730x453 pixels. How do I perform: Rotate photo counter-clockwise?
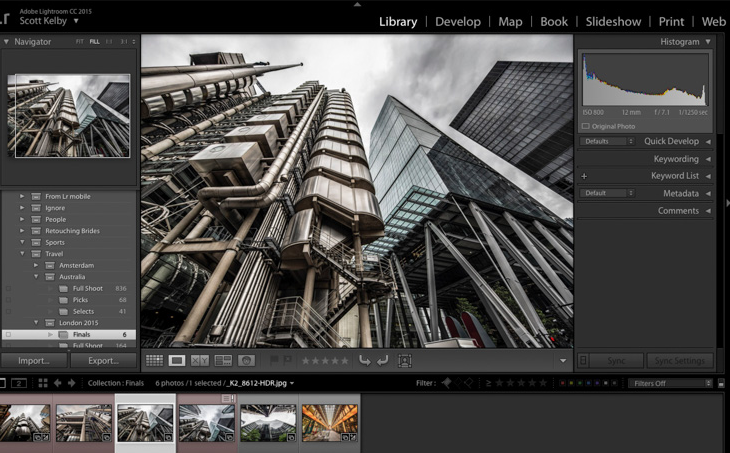(x=365, y=360)
